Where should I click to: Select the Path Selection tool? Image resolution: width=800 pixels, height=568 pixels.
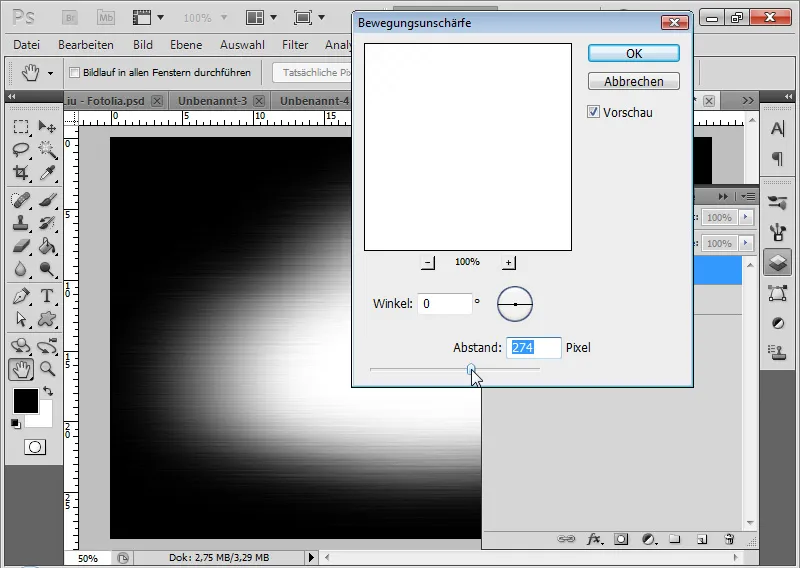coord(20,319)
